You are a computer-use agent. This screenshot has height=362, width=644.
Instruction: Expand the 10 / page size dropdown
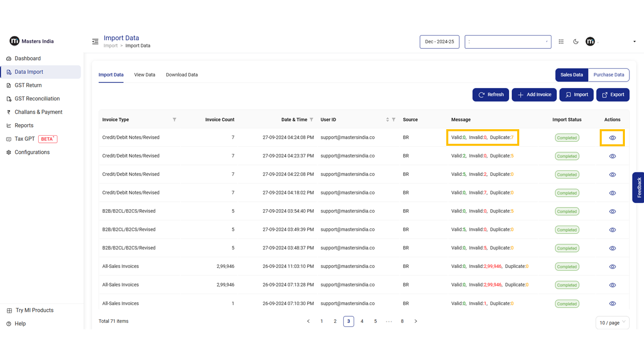(612, 323)
